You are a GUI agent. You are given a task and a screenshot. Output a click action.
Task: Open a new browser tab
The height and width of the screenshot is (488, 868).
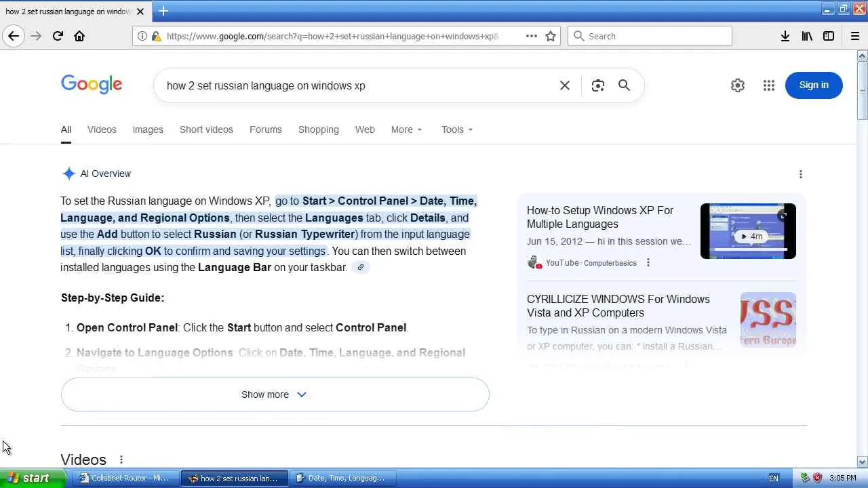[163, 11]
